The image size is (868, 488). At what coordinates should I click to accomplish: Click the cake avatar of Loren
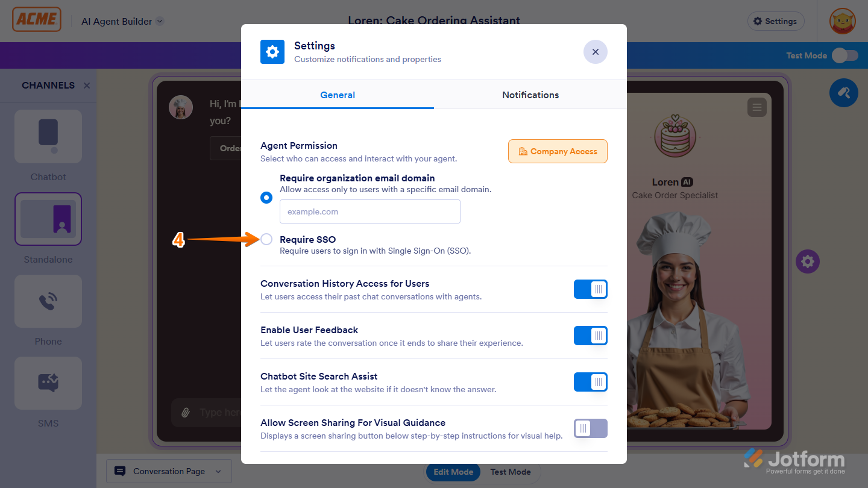pos(675,136)
